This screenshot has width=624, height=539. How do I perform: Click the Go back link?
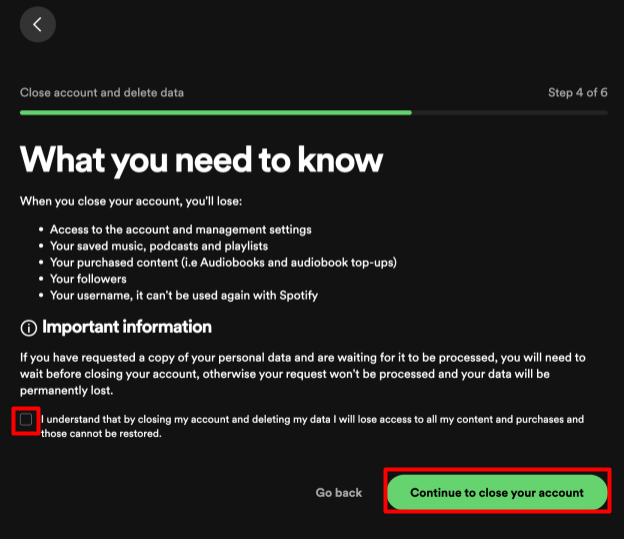[339, 493]
